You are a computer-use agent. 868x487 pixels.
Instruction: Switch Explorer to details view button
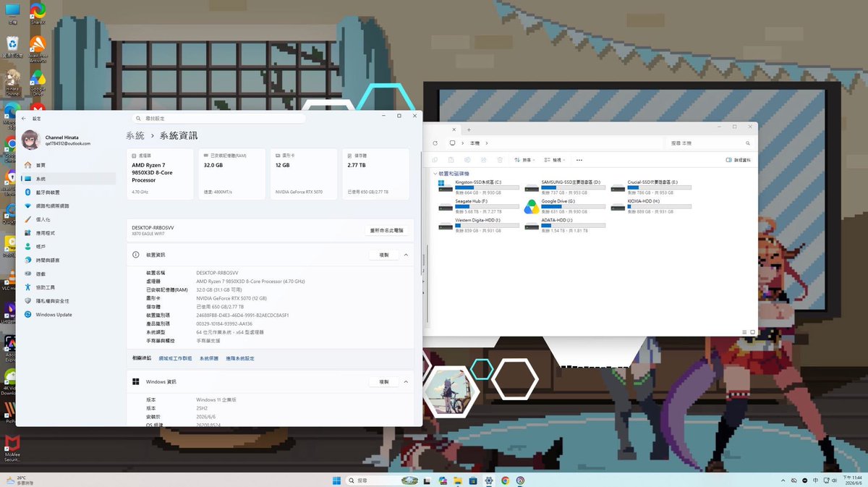click(x=743, y=332)
